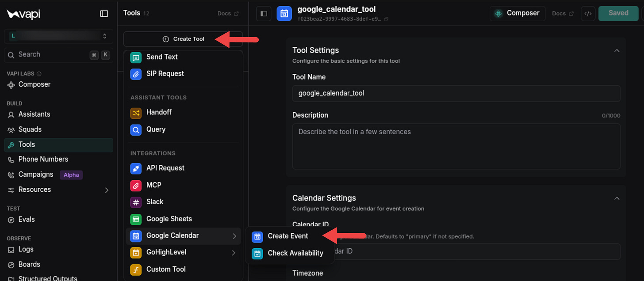The image size is (644, 281).
Task: Select API Request integration icon
Action: (x=136, y=168)
